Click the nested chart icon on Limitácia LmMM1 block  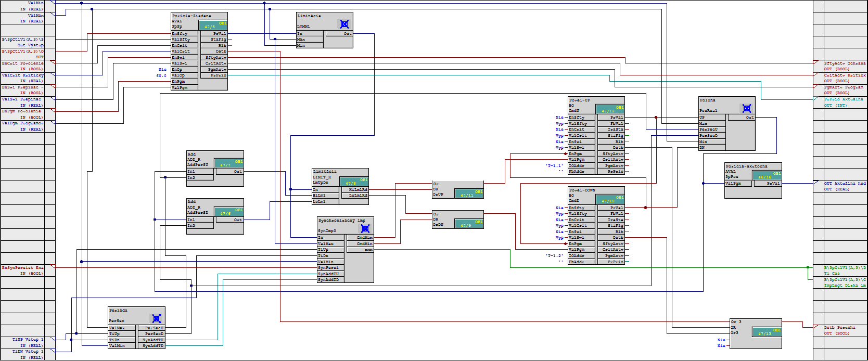click(x=344, y=24)
